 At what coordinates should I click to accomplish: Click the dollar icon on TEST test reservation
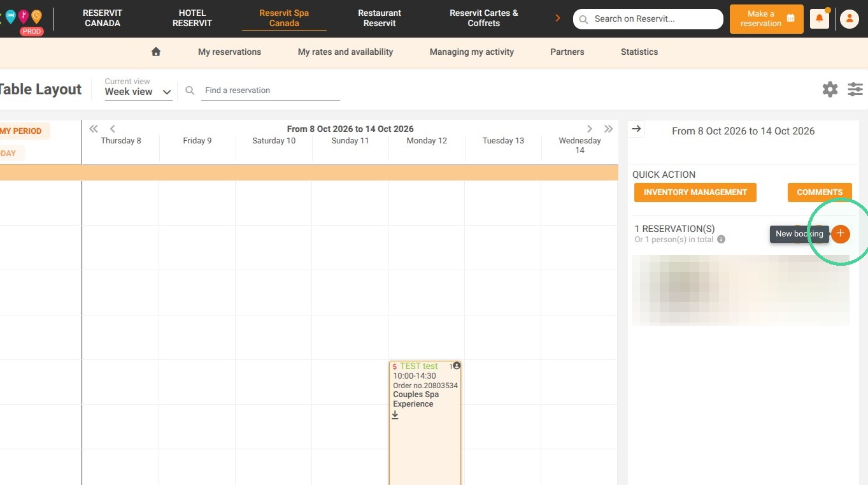395,366
